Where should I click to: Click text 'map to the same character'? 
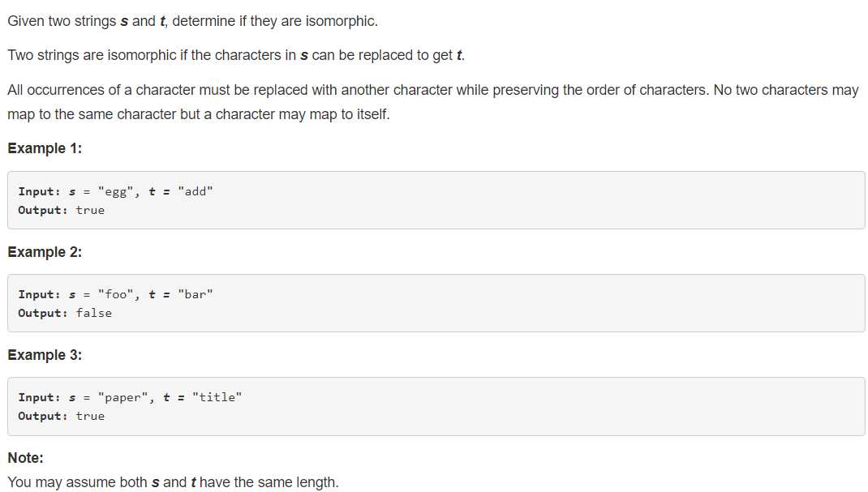coord(92,114)
